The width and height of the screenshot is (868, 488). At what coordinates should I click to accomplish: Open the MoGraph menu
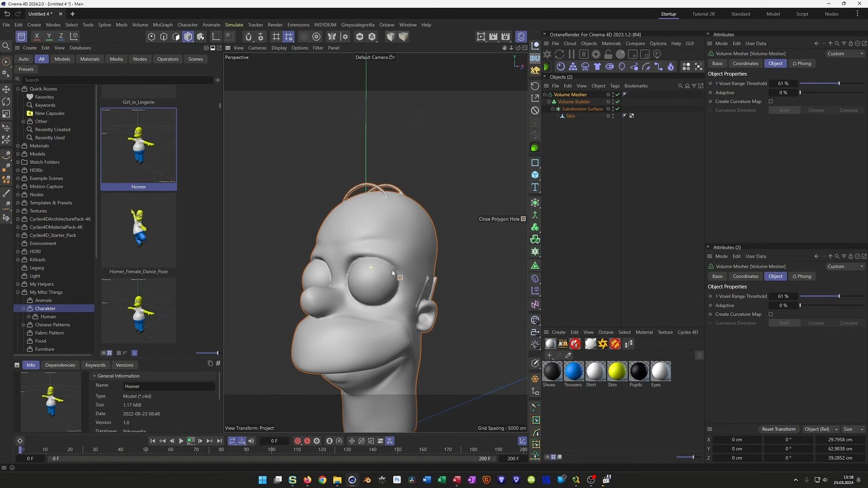[163, 25]
